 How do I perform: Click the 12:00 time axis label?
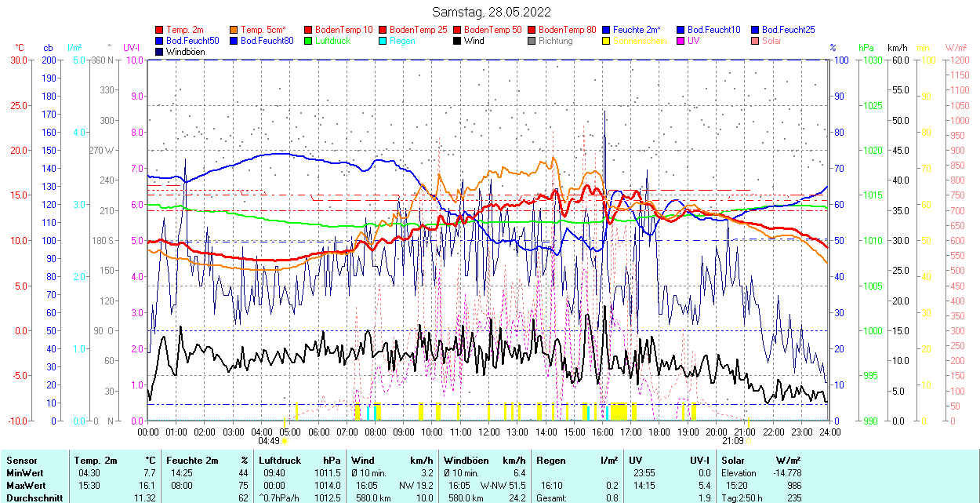[x=489, y=432]
